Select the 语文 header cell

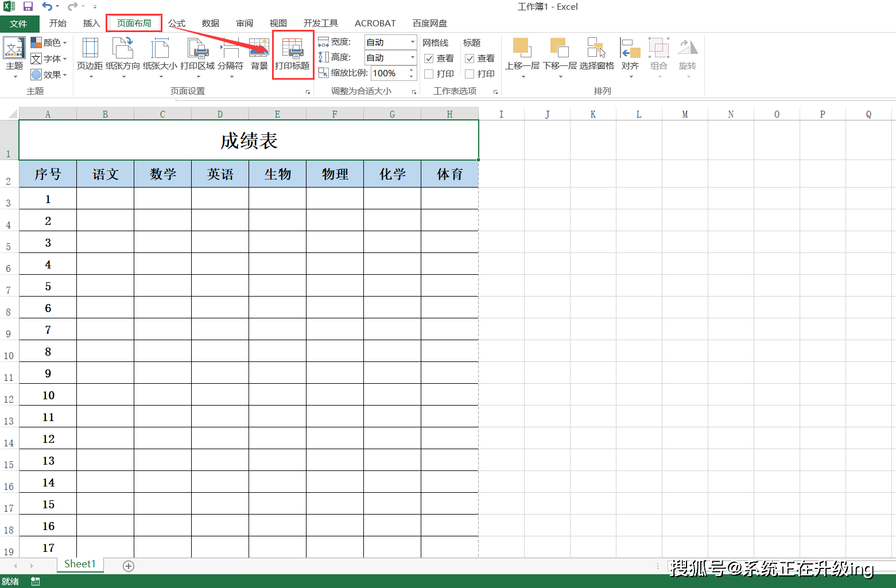pos(106,174)
